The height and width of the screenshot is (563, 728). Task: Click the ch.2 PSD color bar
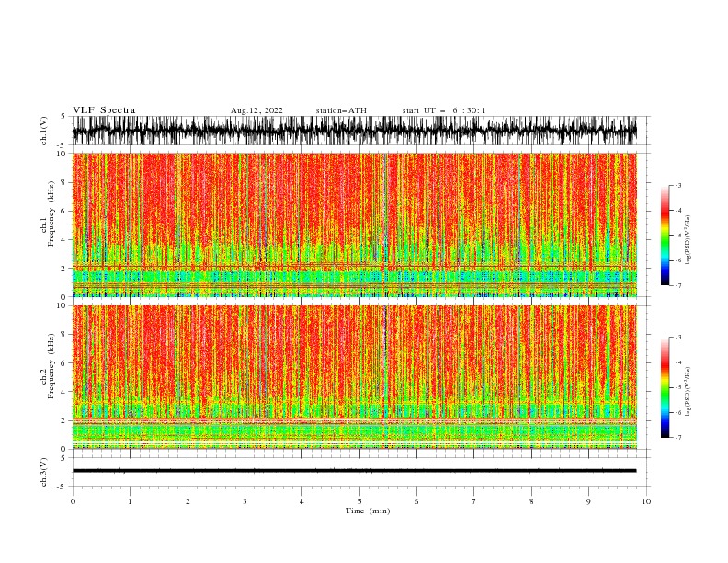click(665, 387)
